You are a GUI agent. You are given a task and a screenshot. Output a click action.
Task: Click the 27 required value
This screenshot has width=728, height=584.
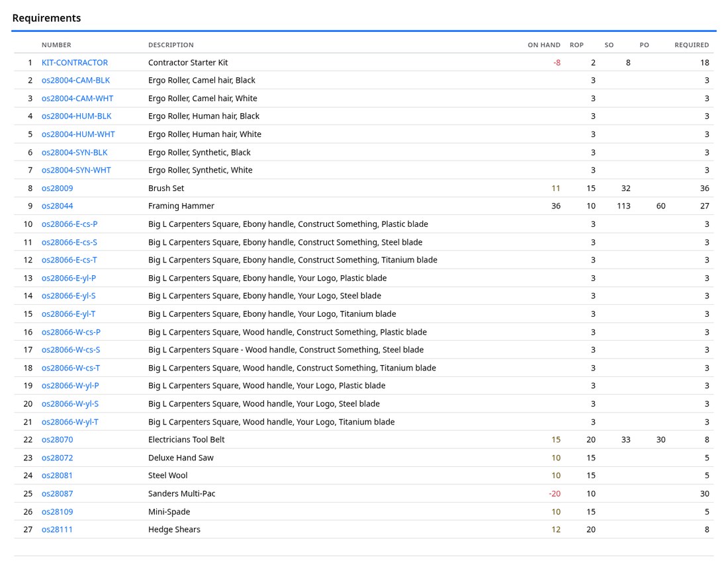coord(704,206)
